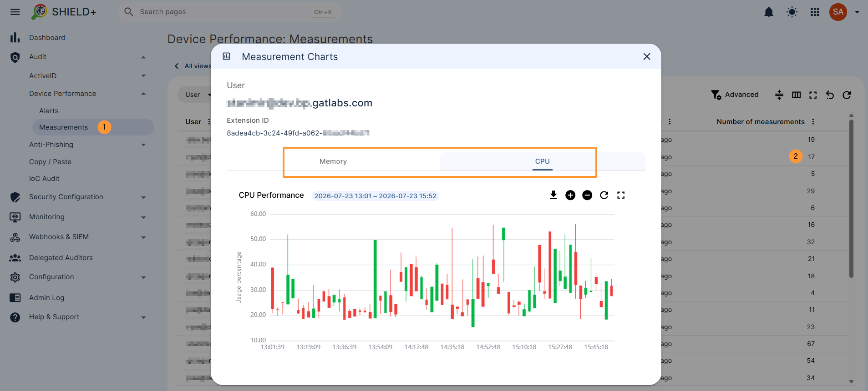Expand the Anti-Phishing submenu

pos(143,145)
